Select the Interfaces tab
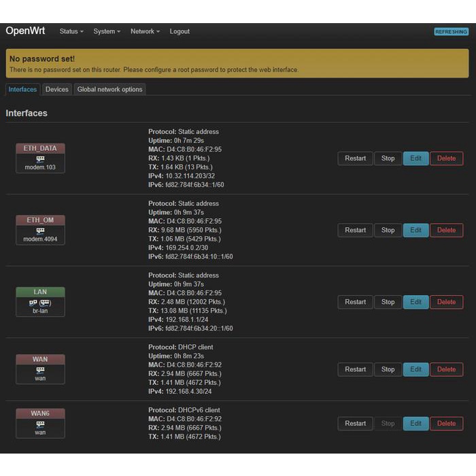This screenshot has width=476, height=476. [22, 89]
